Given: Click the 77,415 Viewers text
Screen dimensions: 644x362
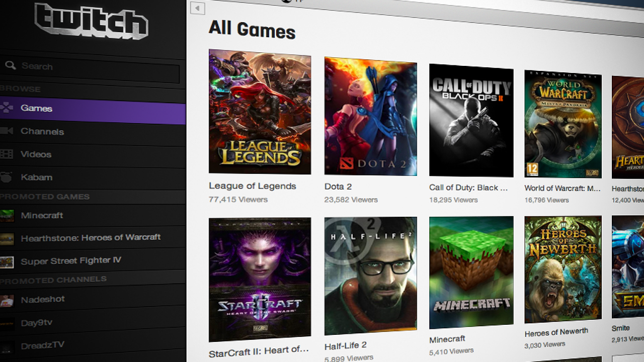Looking at the screenshot, I should coord(238,200).
